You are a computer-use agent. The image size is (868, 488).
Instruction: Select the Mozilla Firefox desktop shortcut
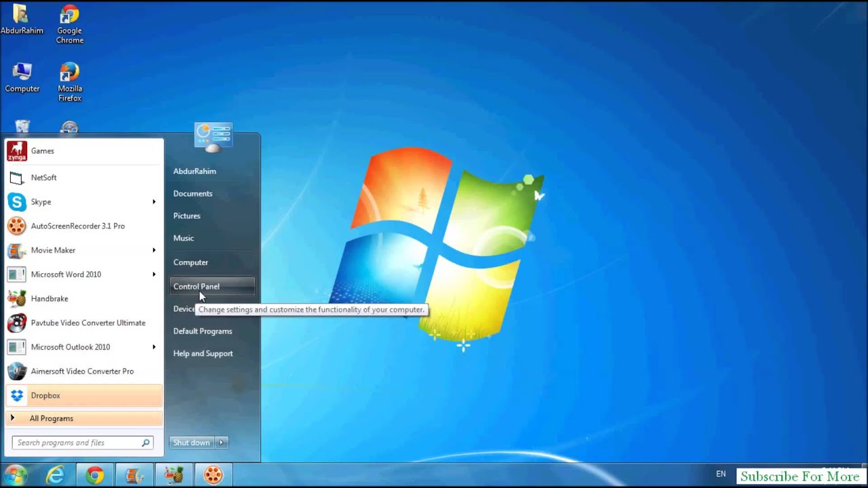tap(69, 82)
